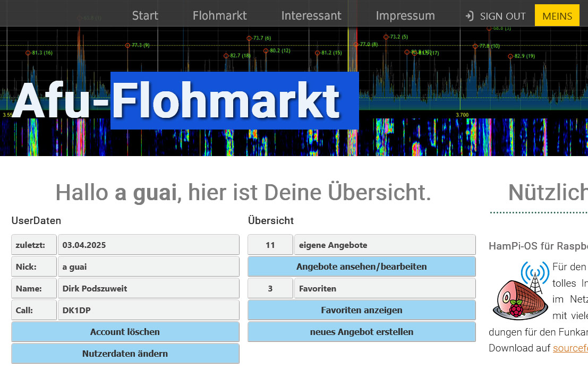Open the yellow MEINS button
The height and width of the screenshot is (378, 588).
click(557, 15)
